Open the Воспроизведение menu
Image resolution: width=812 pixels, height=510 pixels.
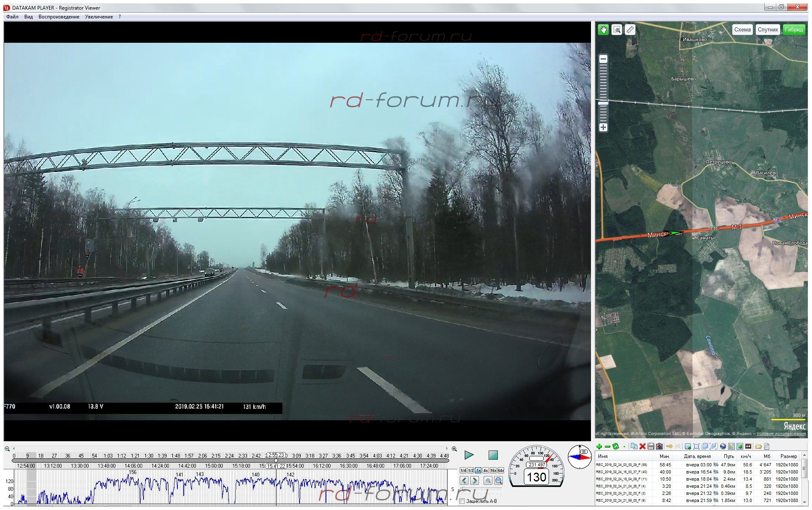59,17
